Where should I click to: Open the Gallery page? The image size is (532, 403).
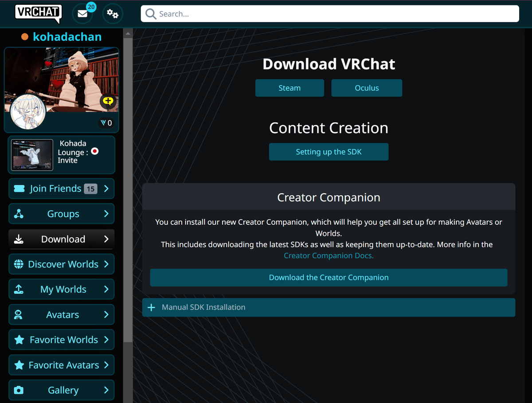tap(62, 390)
